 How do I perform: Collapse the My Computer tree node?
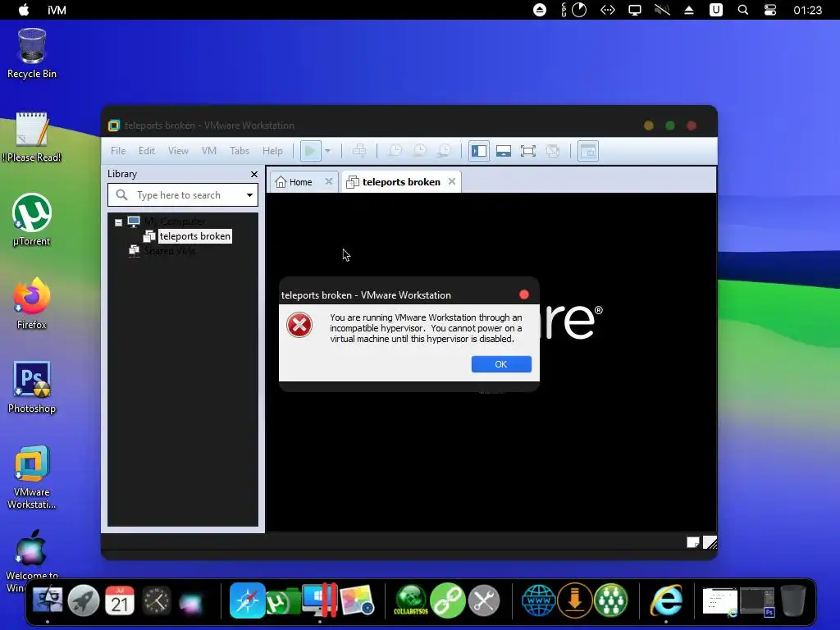coord(118,222)
